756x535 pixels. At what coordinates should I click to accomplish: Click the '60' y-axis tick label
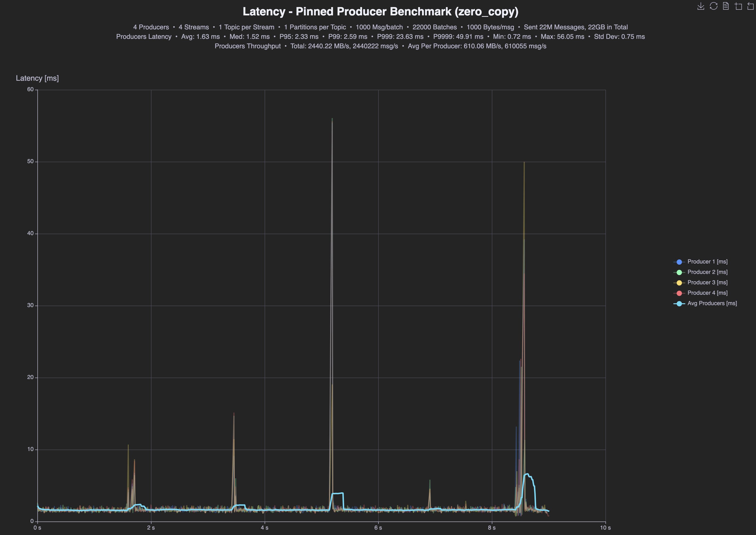[30, 90]
